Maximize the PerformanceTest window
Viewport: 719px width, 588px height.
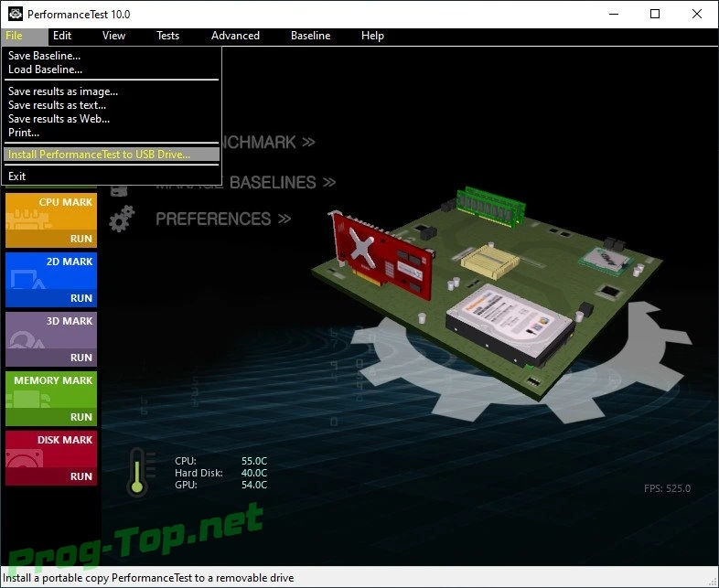point(655,15)
